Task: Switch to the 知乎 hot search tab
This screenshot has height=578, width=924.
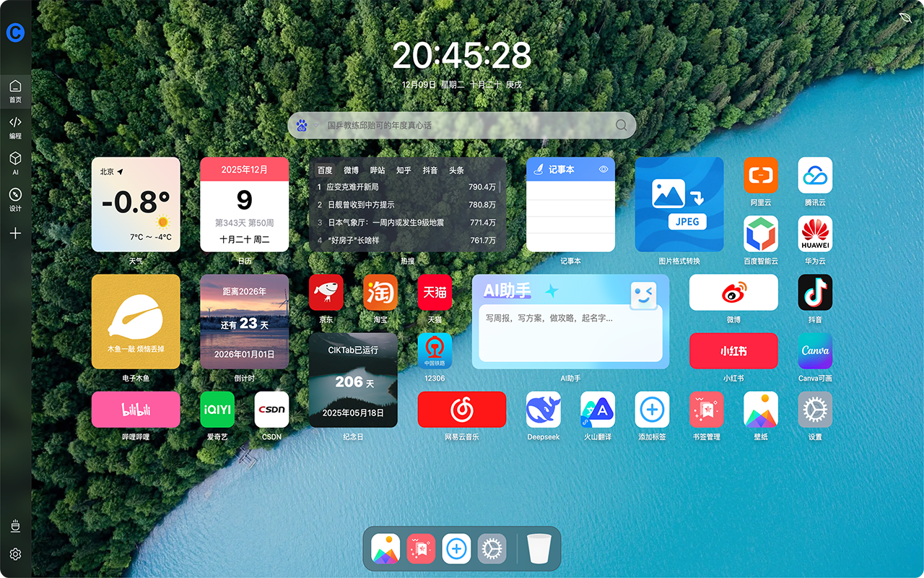Action: (x=404, y=171)
